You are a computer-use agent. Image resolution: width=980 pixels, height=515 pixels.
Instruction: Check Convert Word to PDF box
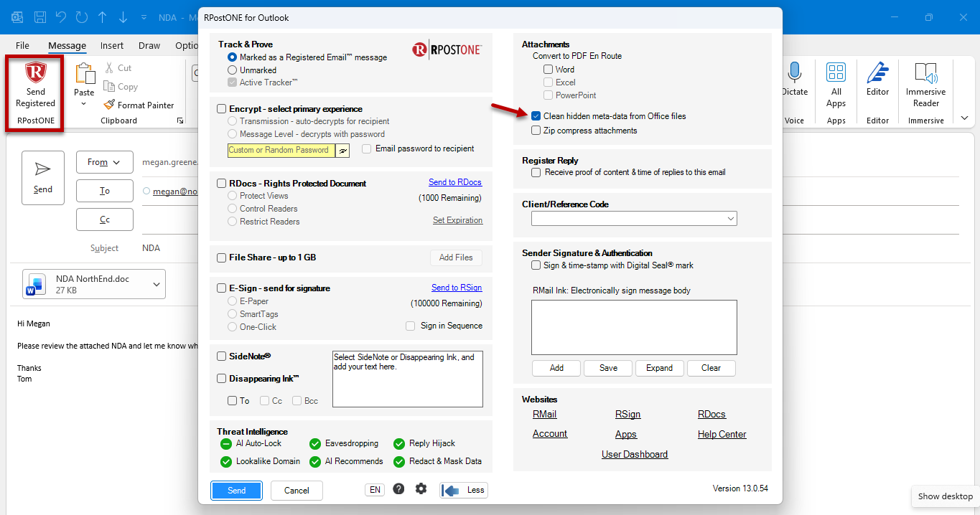pos(548,70)
